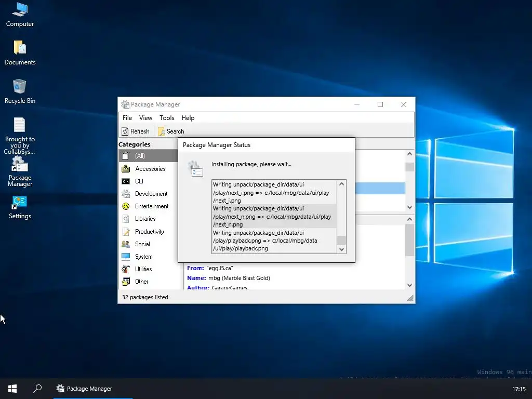Viewport: 532px width, 399px height.
Task: Open the Help menu
Action: (188, 118)
